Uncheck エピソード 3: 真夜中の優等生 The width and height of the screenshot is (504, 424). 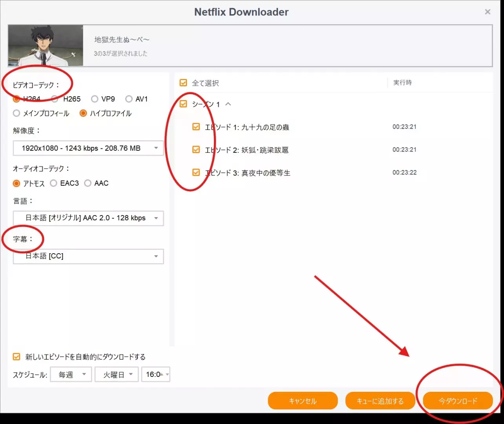tap(196, 172)
